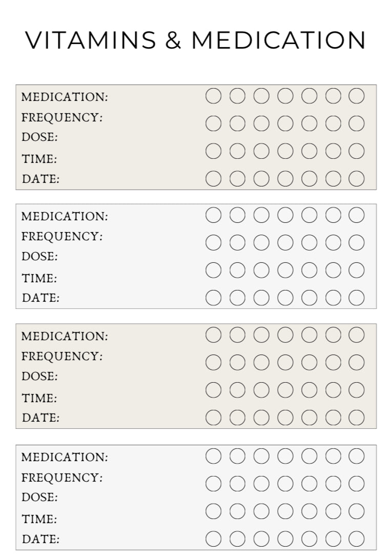The width and height of the screenshot is (392, 558).
Task: Tick the first circle beside the top MEDICATION label
Action: (214, 96)
